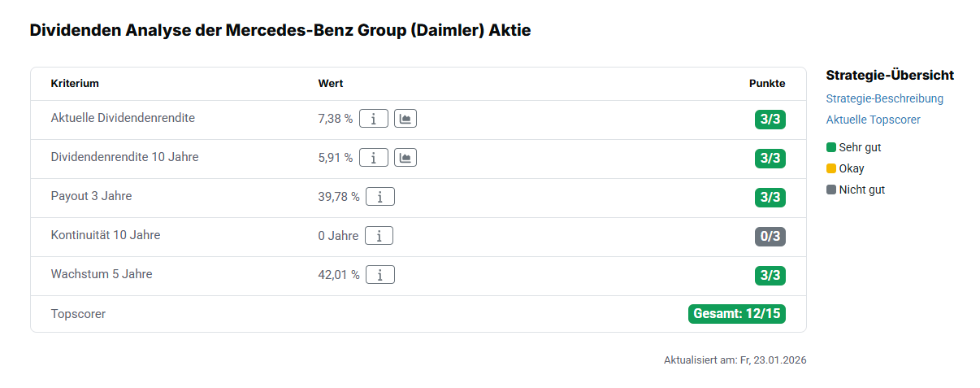Click the Topscorer row label
This screenshot has height=388, width=980.
[x=78, y=314]
